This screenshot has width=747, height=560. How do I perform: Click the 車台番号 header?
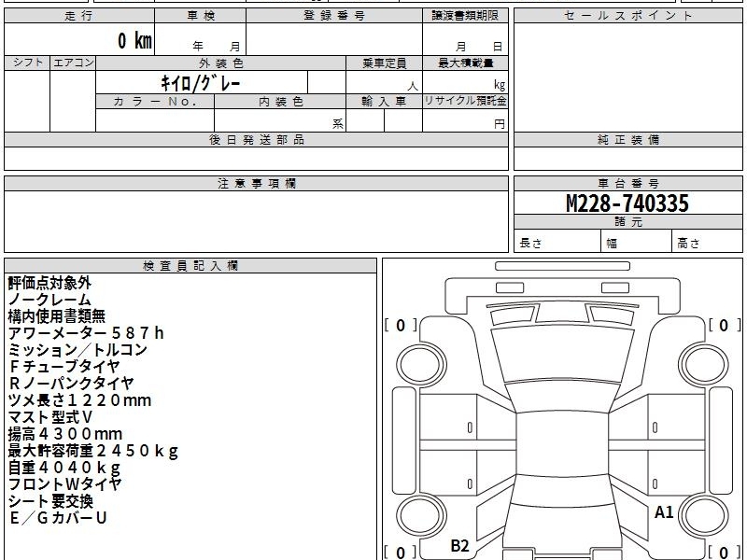(627, 184)
